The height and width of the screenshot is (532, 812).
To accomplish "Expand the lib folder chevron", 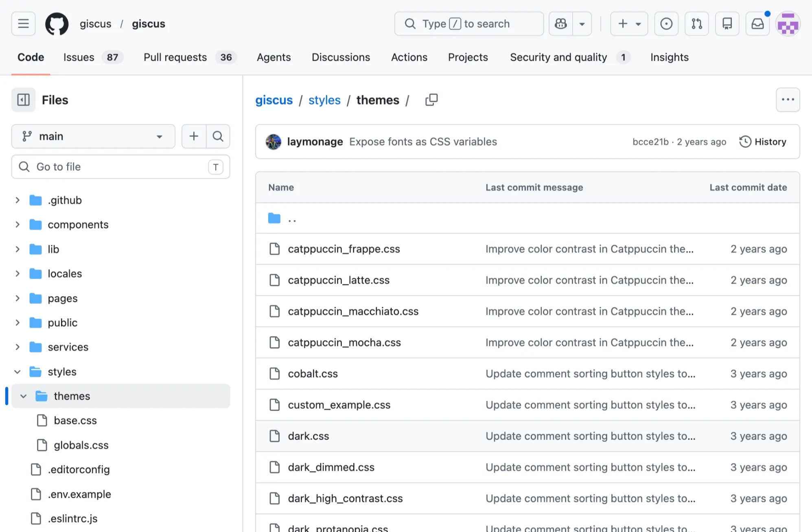I will [x=18, y=249].
